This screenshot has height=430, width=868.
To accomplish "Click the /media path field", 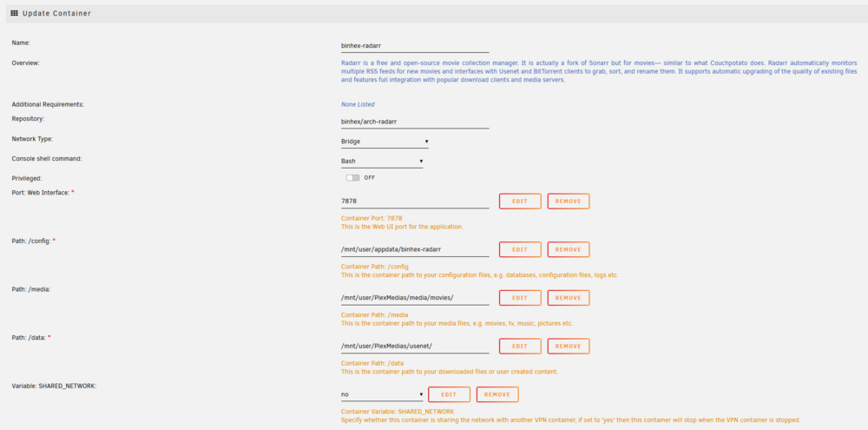I will (x=415, y=298).
